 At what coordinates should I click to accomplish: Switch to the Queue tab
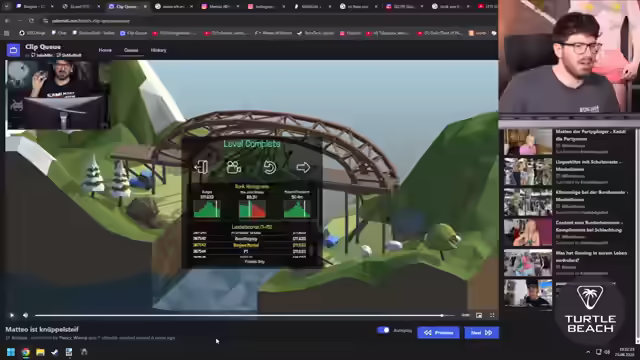click(x=131, y=50)
